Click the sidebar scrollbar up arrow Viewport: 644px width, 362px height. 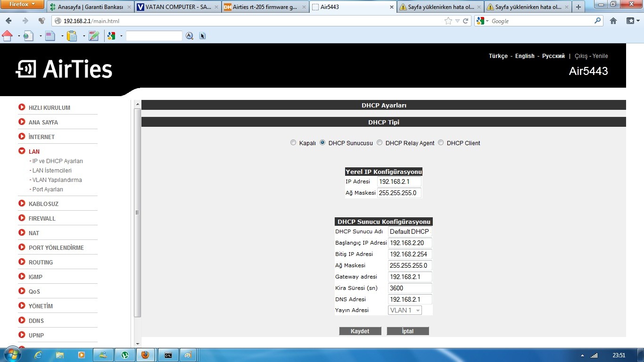(138, 104)
